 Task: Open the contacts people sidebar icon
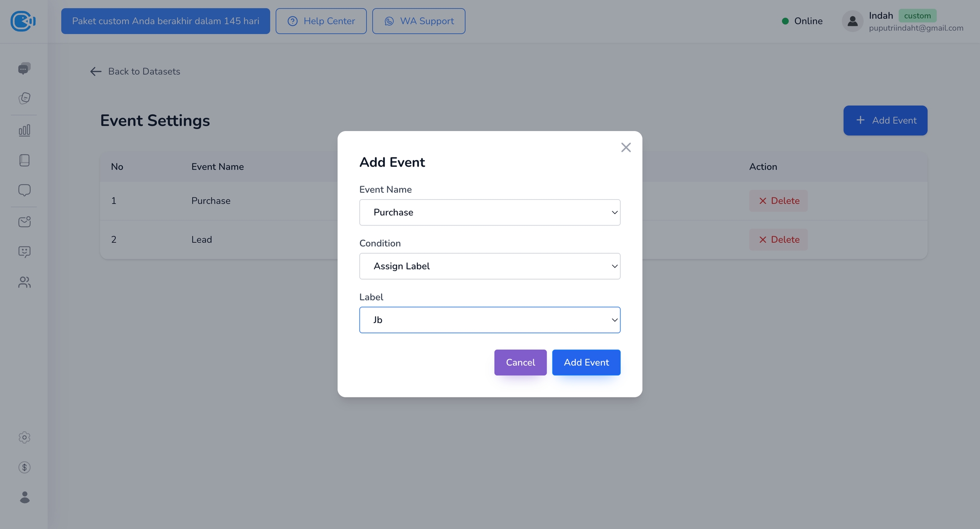(x=24, y=282)
